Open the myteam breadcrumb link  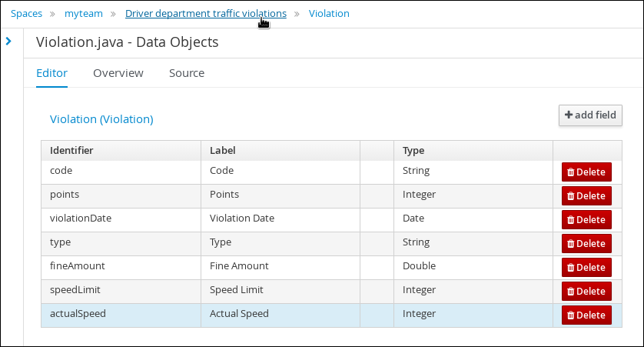pos(83,14)
